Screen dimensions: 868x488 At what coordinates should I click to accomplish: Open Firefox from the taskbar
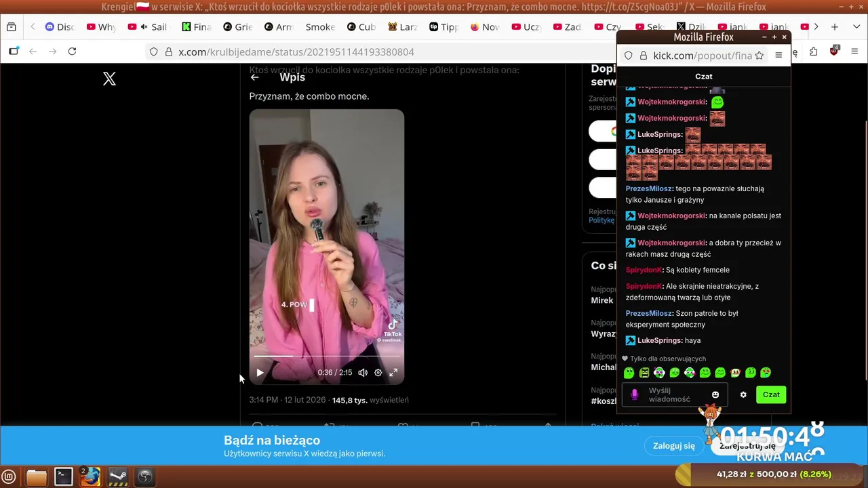coord(91,476)
